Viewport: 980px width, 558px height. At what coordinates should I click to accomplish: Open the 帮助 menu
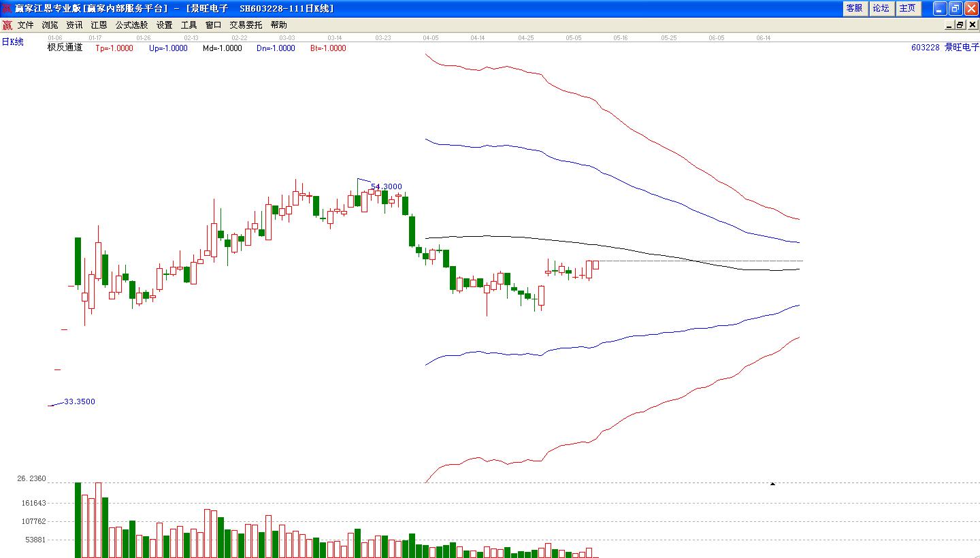pyautogui.click(x=279, y=25)
